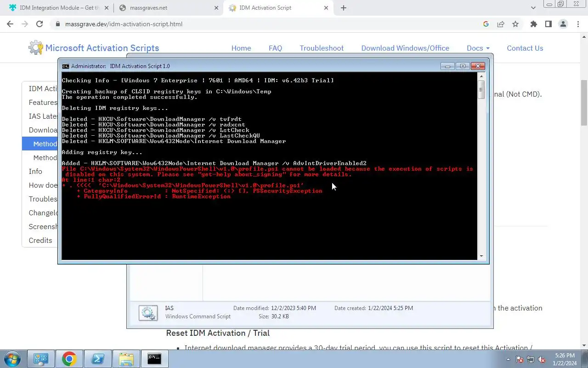Reload the page in Chrome

click(x=40, y=24)
